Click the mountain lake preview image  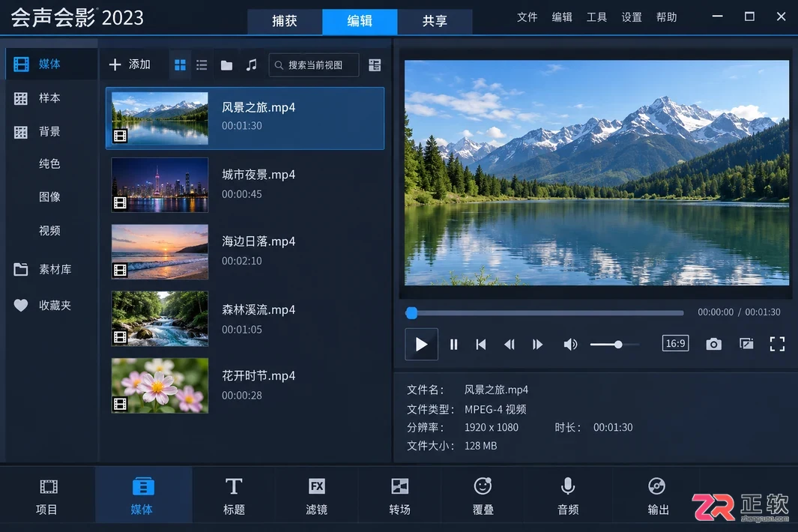[x=596, y=173]
